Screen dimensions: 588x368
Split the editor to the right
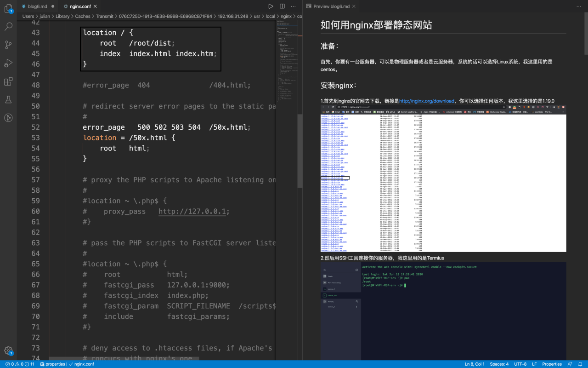282,6
